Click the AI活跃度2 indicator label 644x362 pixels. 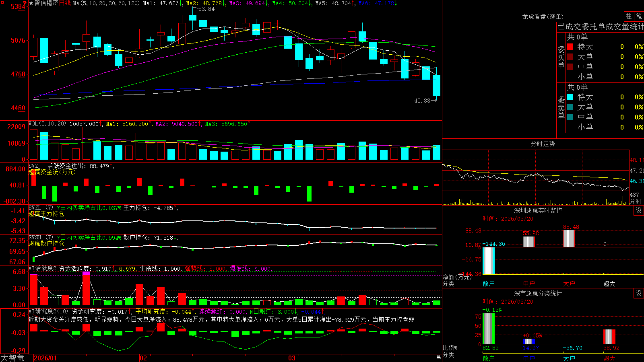click(43, 268)
